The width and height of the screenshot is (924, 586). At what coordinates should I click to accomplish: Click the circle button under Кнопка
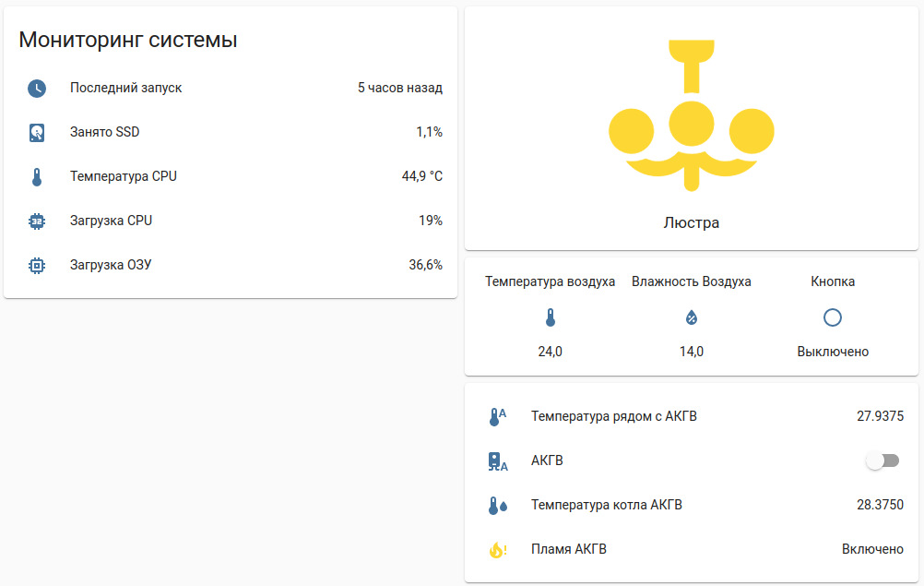[x=832, y=317]
